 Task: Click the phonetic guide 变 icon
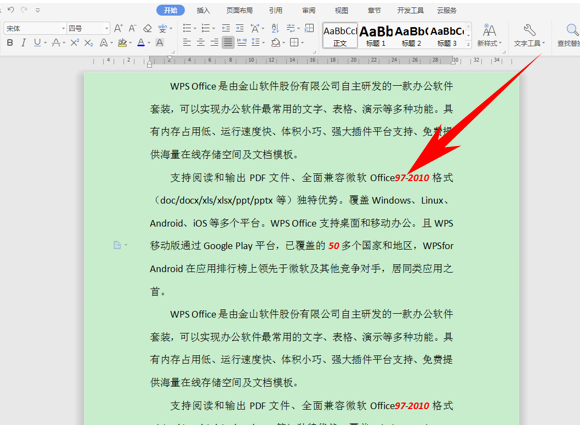click(162, 28)
